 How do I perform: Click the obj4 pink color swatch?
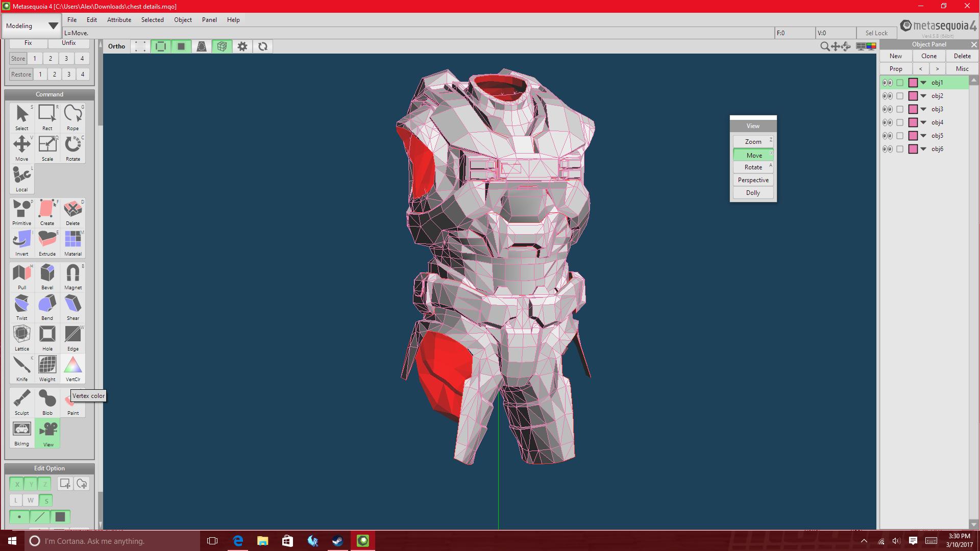[913, 122]
